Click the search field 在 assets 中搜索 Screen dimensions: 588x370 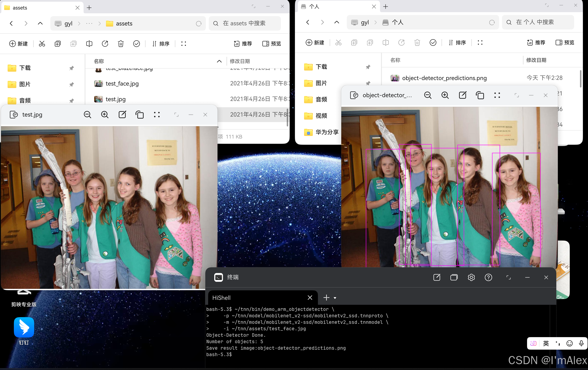pyautogui.click(x=245, y=23)
